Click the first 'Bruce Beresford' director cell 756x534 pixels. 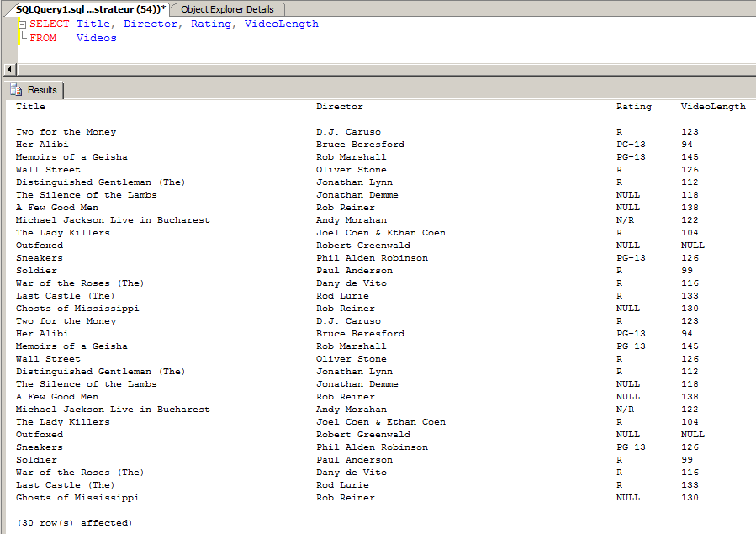click(360, 144)
